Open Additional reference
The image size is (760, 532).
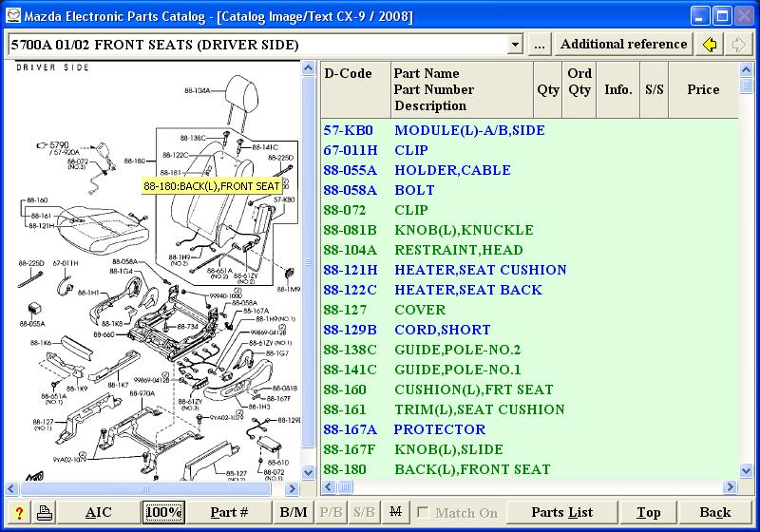(x=624, y=45)
